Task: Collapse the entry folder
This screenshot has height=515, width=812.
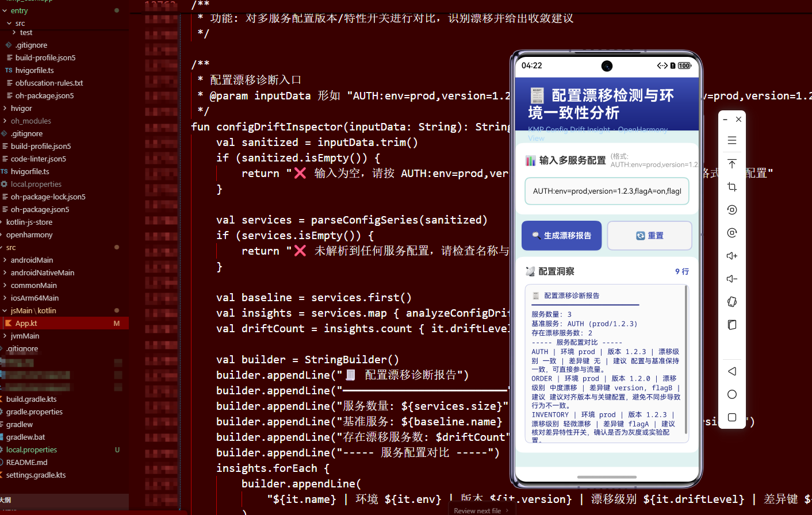Action: [x=5, y=10]
